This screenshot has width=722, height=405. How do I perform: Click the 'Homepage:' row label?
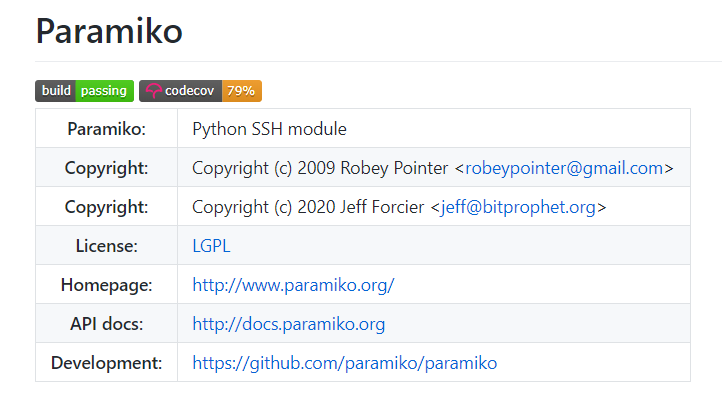coord(106,285)
